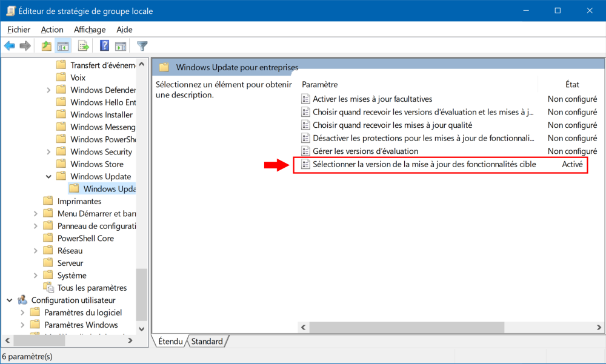606x364 pixels.
Task: Click the settings list horizontal scrollbar thumb
Action: coord(407,327)
